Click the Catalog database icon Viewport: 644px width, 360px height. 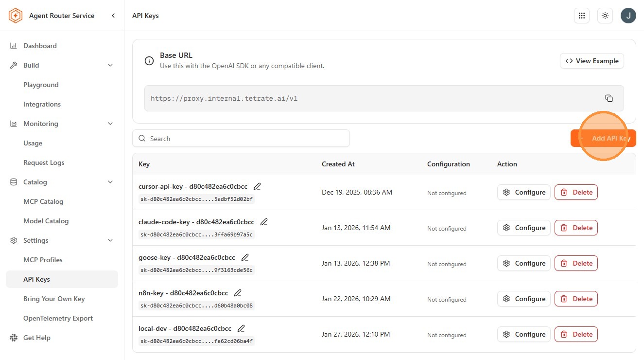14,182
